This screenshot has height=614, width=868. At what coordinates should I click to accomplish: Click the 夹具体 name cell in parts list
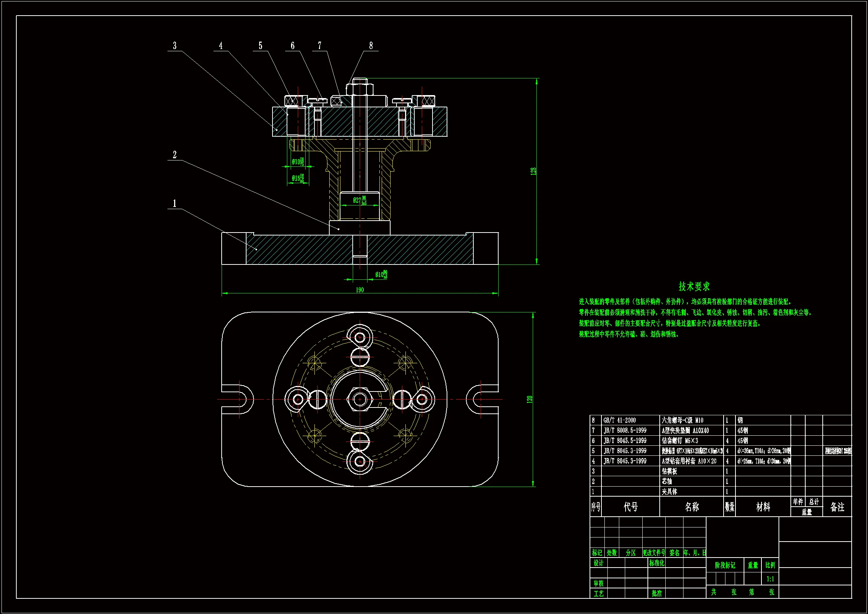[669, 491]
